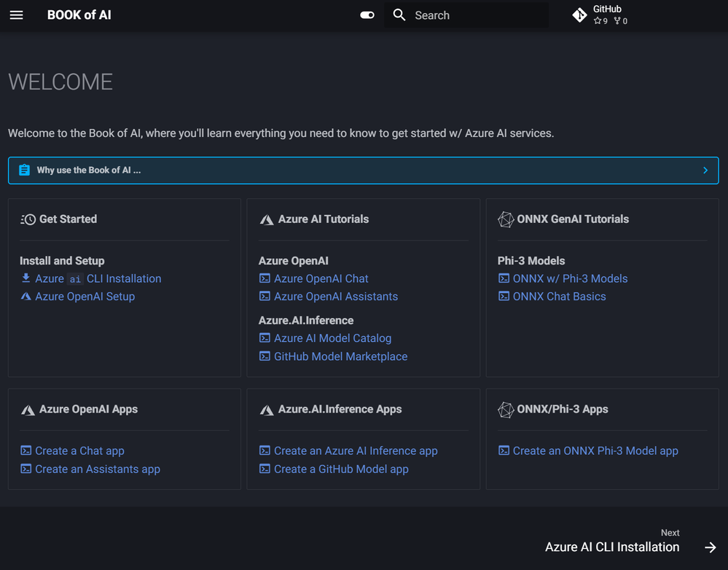Click the search magnifier icon
728x570 pixels.
pyautogui.click(x=399, y=15)
